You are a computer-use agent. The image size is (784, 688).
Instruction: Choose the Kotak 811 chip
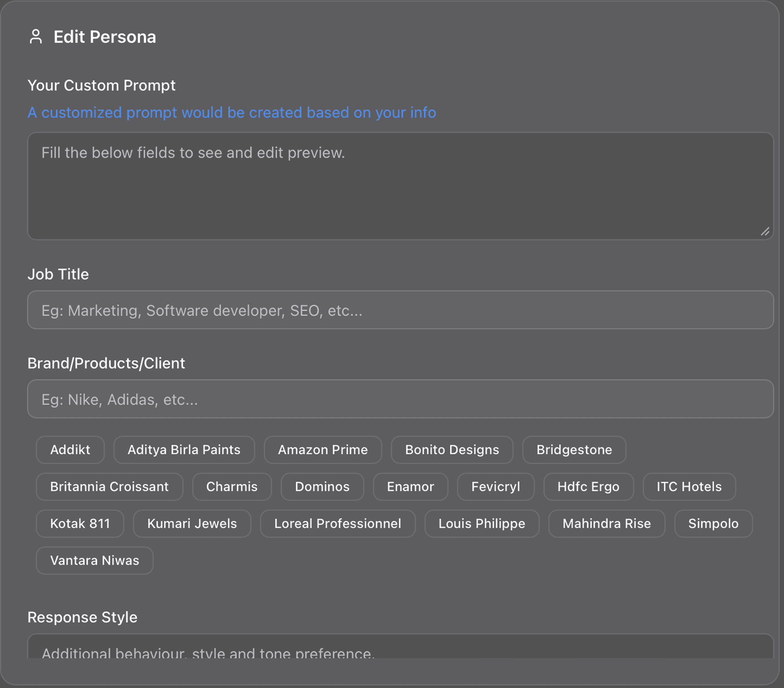[80, 523]
